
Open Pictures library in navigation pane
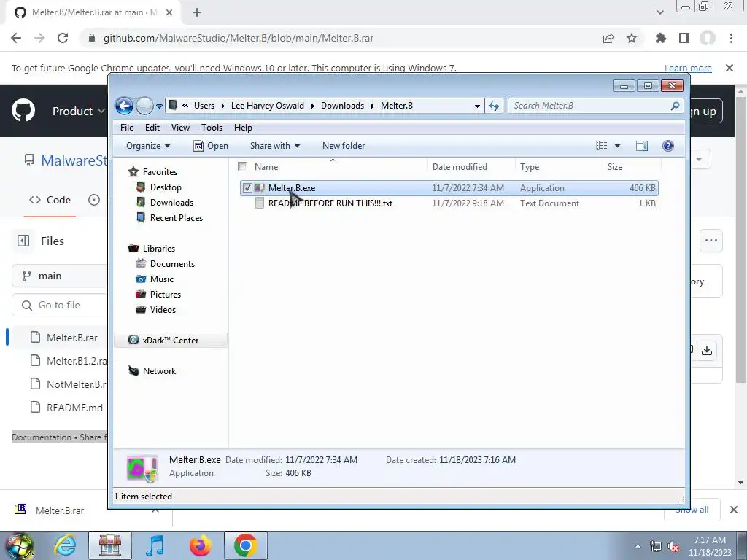click(x=166, y=295)
